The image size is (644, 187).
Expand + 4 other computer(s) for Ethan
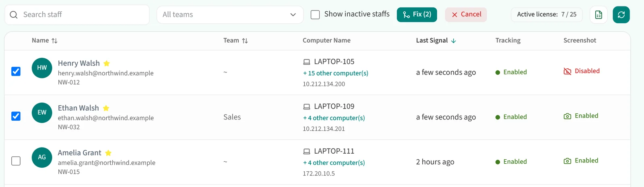tap(334, 118)
